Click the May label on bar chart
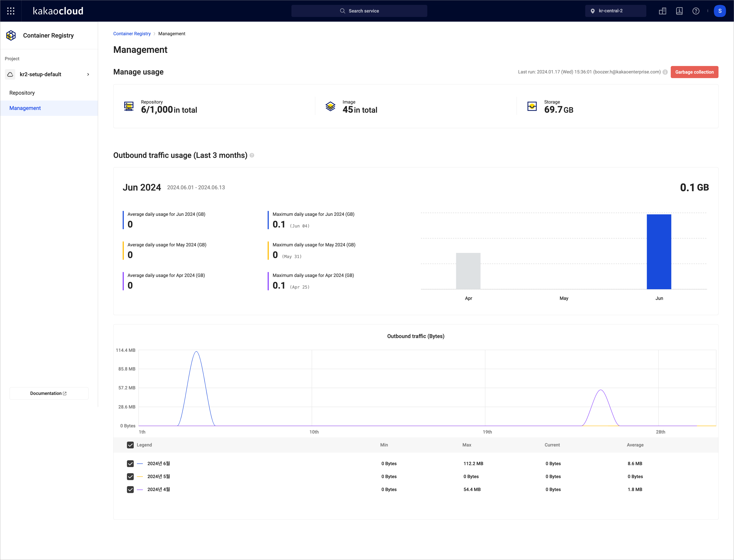 point(564,298)
